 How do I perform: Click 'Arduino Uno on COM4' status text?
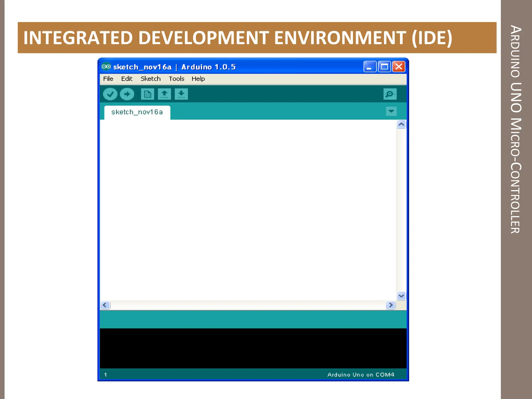[361, 375]
